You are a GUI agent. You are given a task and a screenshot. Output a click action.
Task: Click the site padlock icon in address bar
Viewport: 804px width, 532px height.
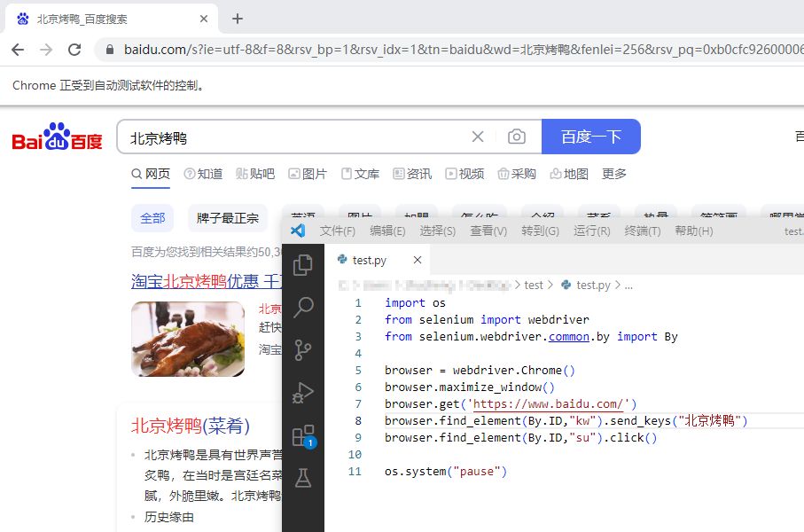coord(109,50)
